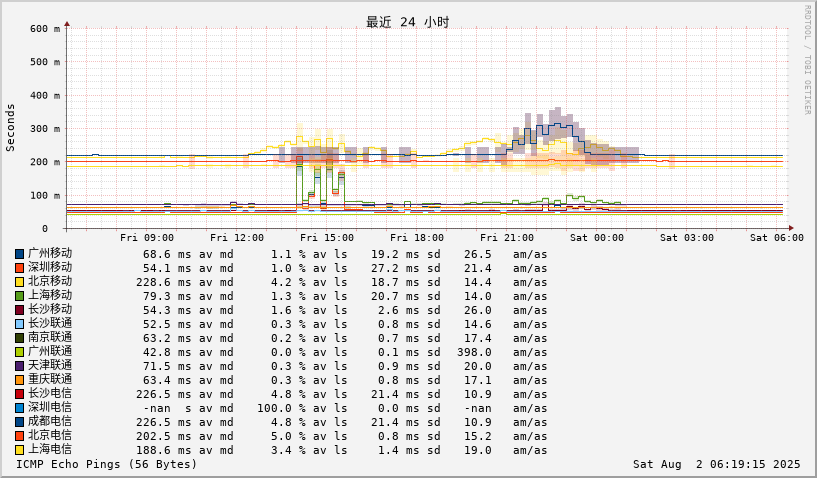
Task: Click the Fri 15:00 time axis label
Action: tap(327, 238)
